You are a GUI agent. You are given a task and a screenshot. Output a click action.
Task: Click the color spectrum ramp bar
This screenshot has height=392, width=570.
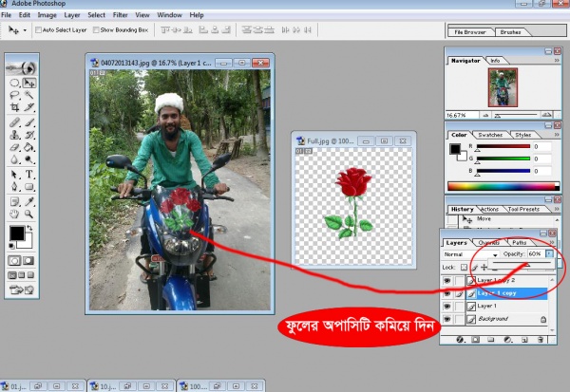coord(503,186)
